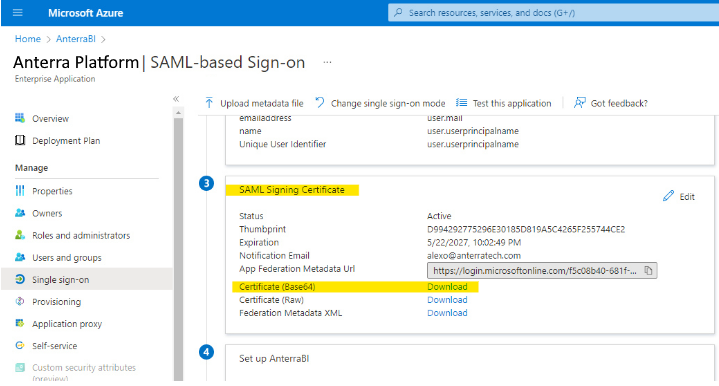Click the sidebar scrollbar up arrow
This screenshot has width=719, height=386.
[178, 112]
